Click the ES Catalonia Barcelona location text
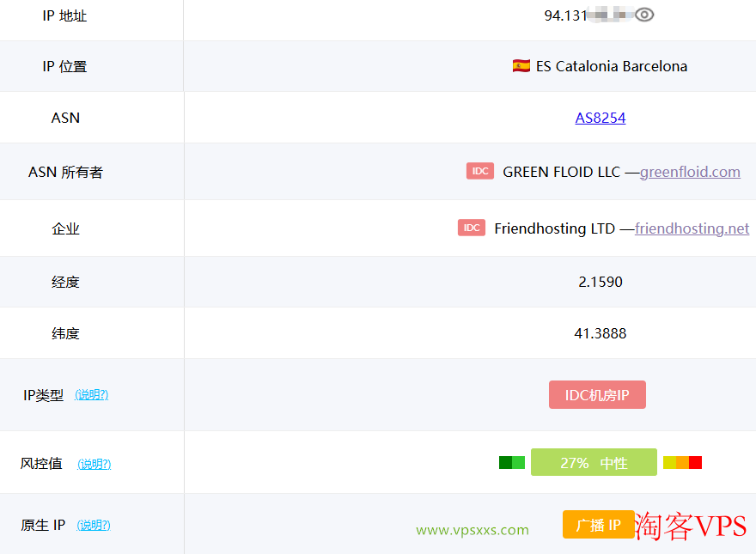Screen dimensions: 756x554 (x=612, y=66)
